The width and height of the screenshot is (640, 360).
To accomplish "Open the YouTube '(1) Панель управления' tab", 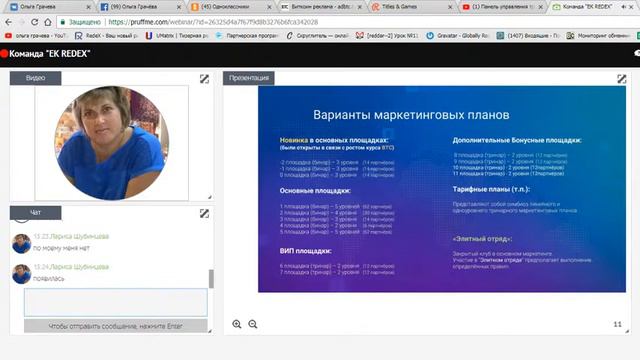I will [503, 7].
